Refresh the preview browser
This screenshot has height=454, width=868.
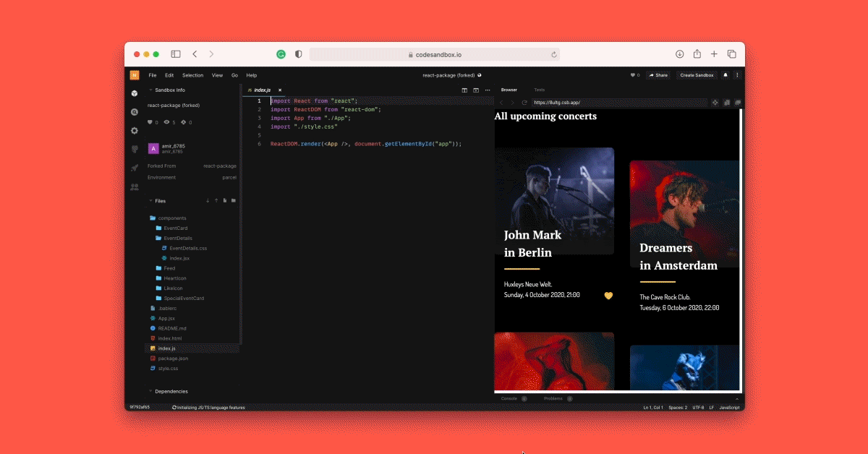point(524,103)
